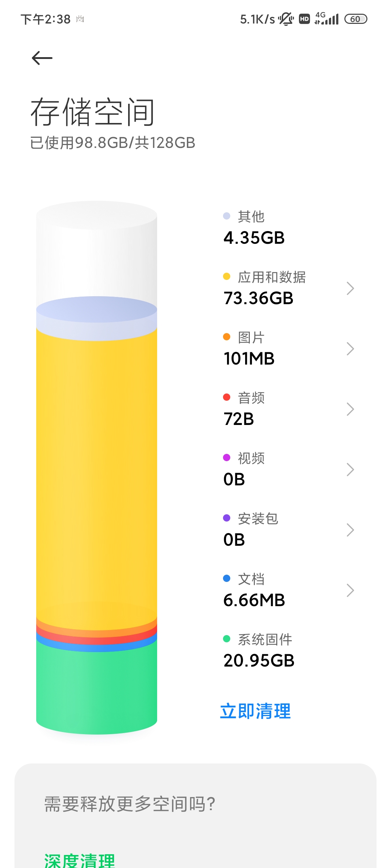
Task: Tap the back arrow icon
Action: tap(42, 58)
